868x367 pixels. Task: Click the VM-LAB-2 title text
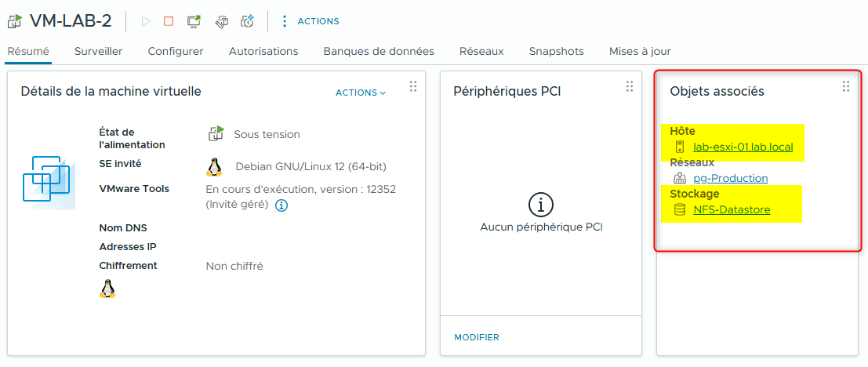[71, 21]
